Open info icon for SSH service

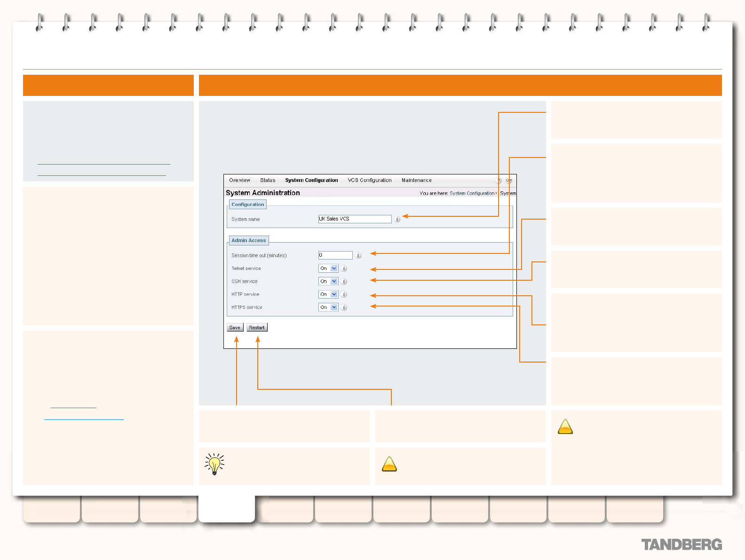[344, 281]
